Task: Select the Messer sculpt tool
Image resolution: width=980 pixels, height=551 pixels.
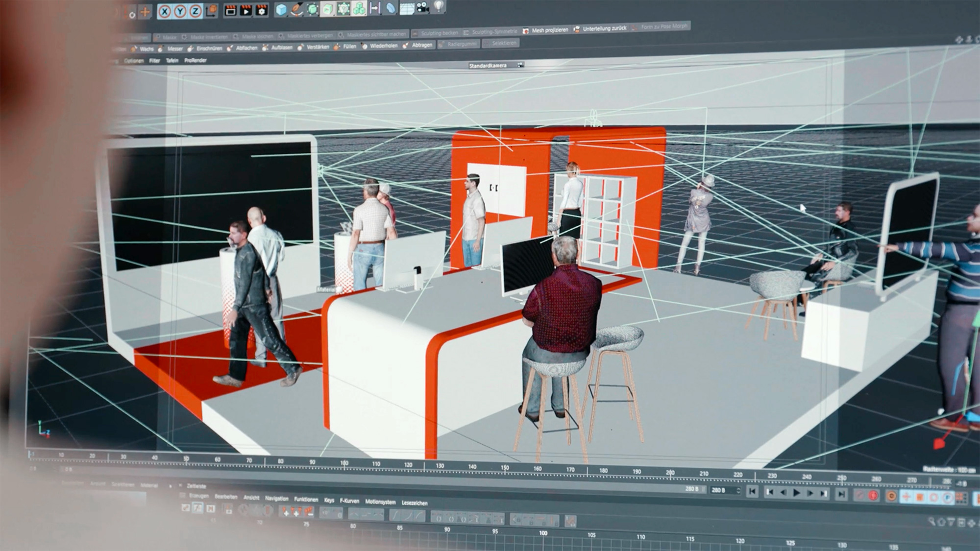Action: pyautogui.click(x=171, y=49)
